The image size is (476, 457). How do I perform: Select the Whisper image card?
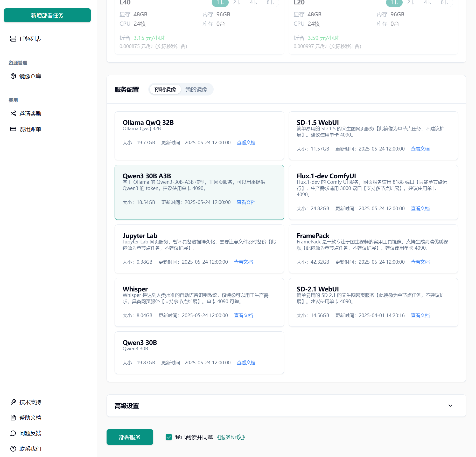[x=199, y=302]
